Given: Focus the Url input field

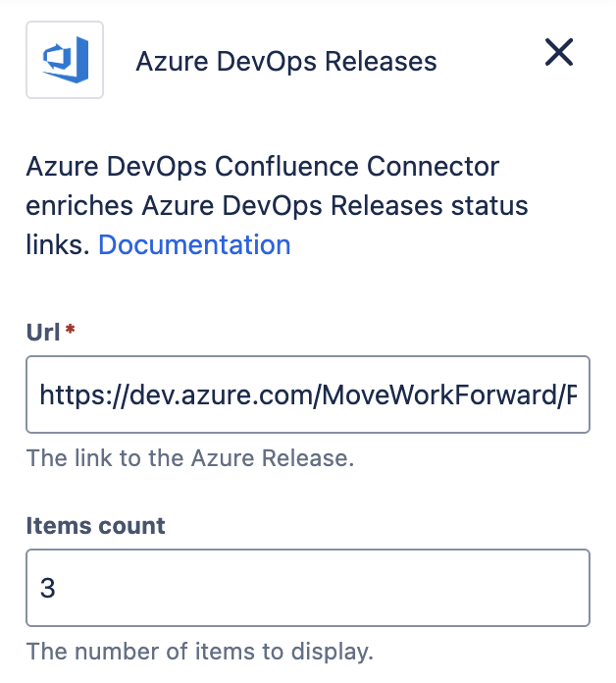Looking at the screenshot, I should tap(307, 394).
